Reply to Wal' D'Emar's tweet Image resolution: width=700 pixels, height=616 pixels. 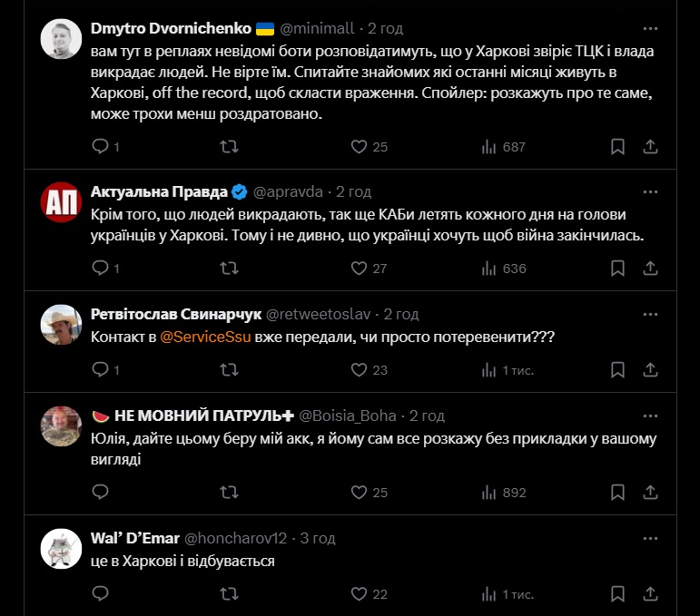pos(101,594)
